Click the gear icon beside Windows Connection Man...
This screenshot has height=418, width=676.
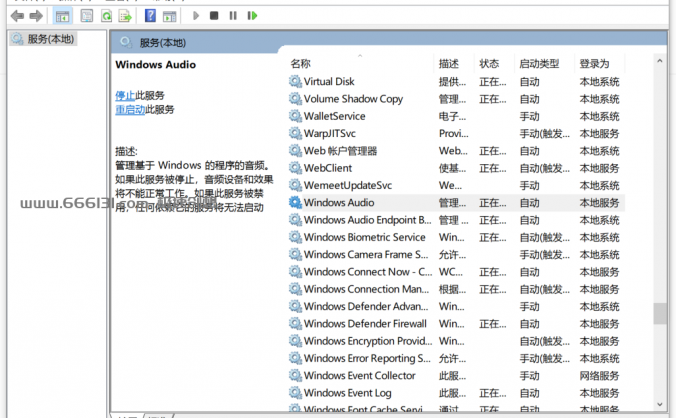tap(295, 289)
